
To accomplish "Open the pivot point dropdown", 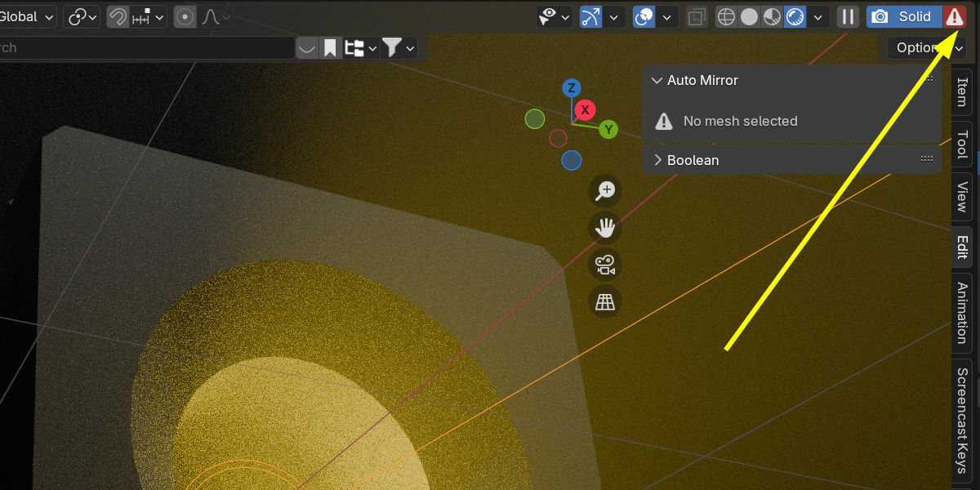I will point(83,16).
